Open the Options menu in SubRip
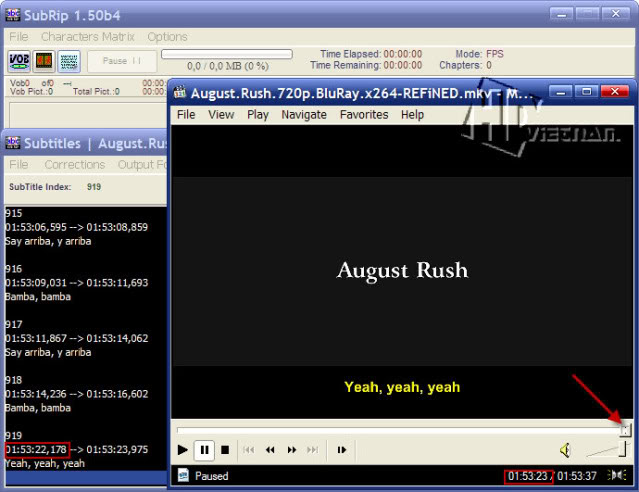This screenshot has width=639, height=492. [x=167, y=37]
